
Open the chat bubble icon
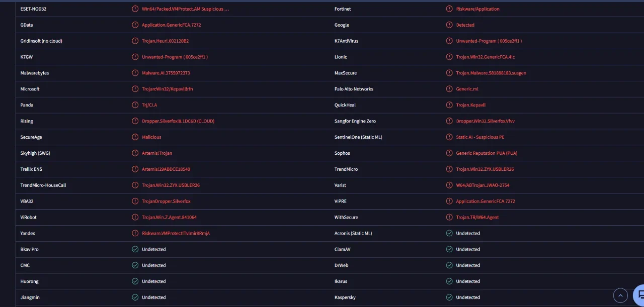[639, 295]
